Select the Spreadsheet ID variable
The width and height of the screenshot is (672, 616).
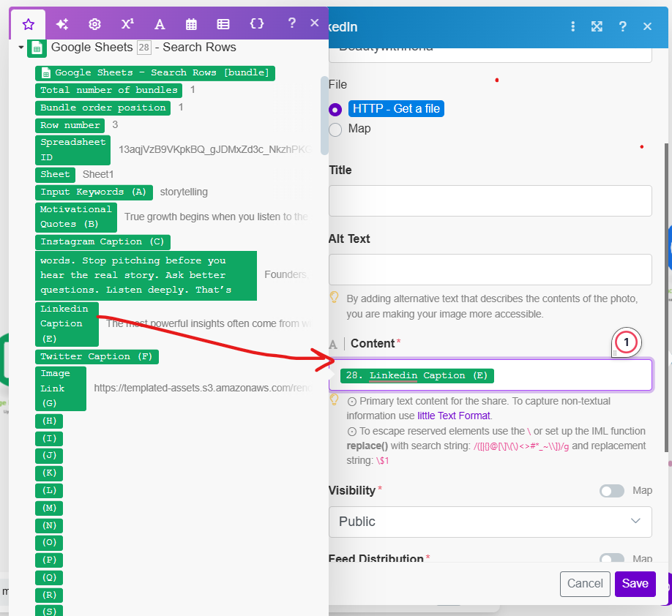pyautogui.click(x=73, y=150)
